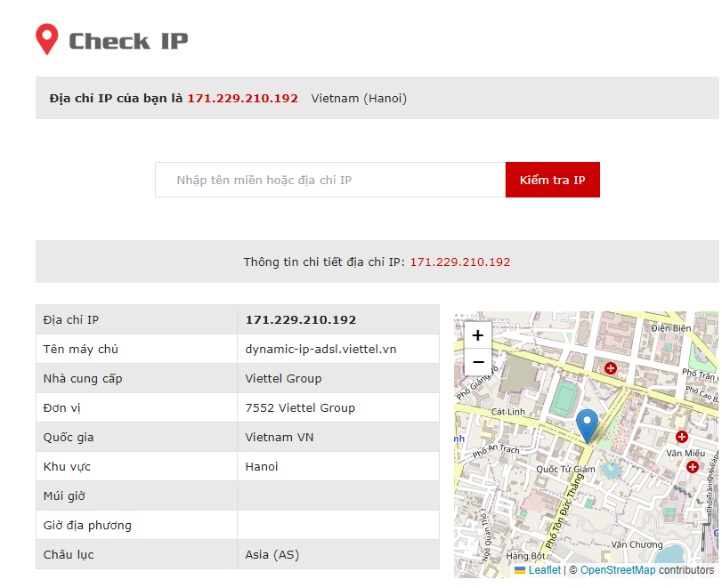
Task: Click the Cát Linh label on map
Action: tap(507, 412)
